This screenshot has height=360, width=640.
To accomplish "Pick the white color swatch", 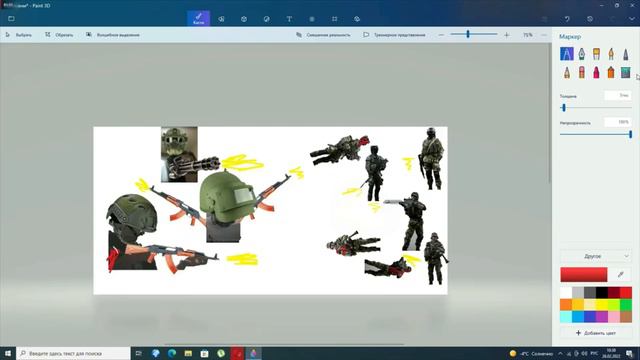I will click(566, 293).
